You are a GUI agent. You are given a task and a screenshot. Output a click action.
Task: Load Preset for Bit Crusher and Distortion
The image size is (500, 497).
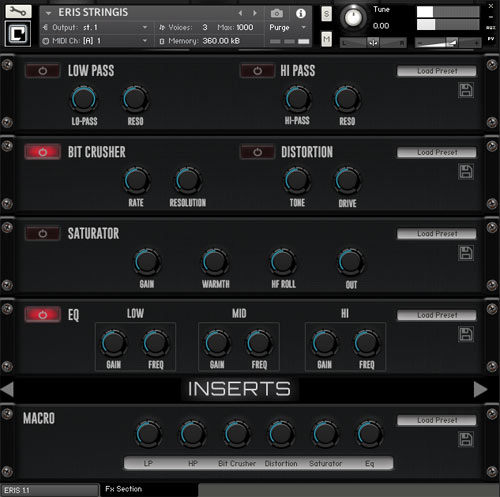pos(437,152)
